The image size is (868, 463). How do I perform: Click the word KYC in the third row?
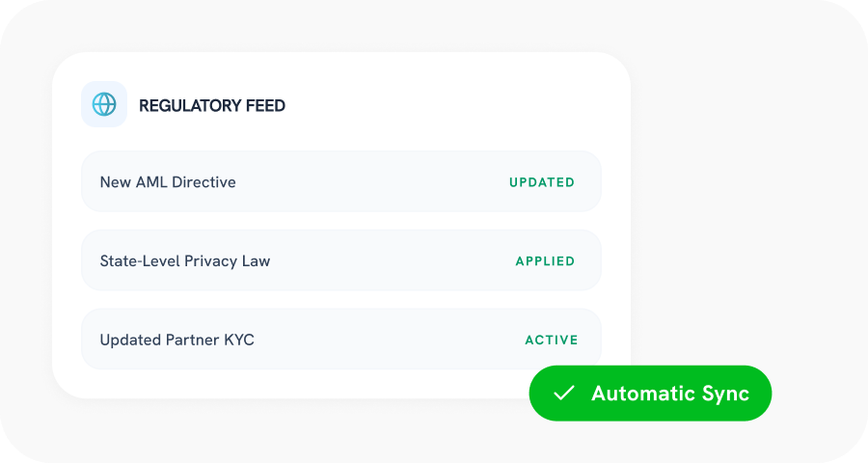tap(238, 340)
